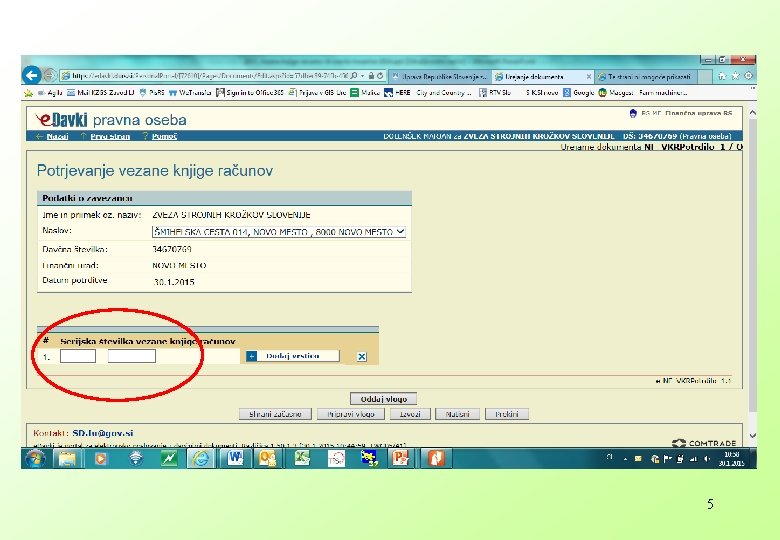Click the volume icon in system tray
The image size is (780, 540).
(707, 459)
